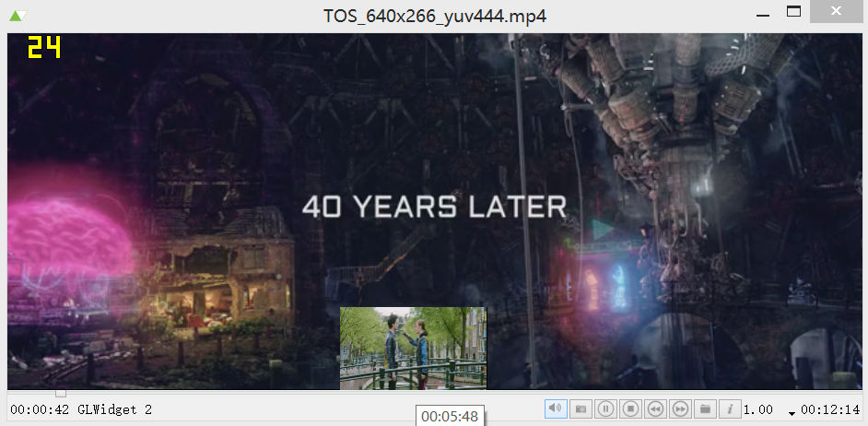This screenshot has width=868, height=426.
Task: Open the green triangle application menu icon
Action: (x=18, y=16)
